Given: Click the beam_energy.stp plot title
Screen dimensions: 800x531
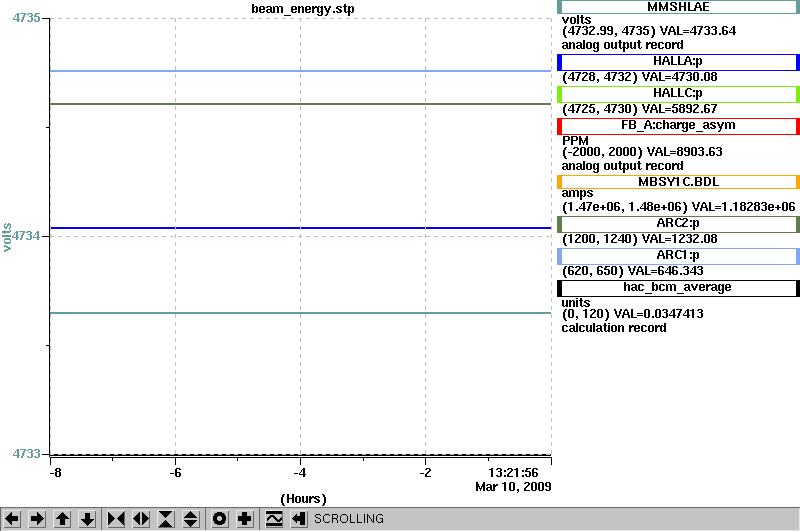Looking at the screenshot, I should [303, 9].
